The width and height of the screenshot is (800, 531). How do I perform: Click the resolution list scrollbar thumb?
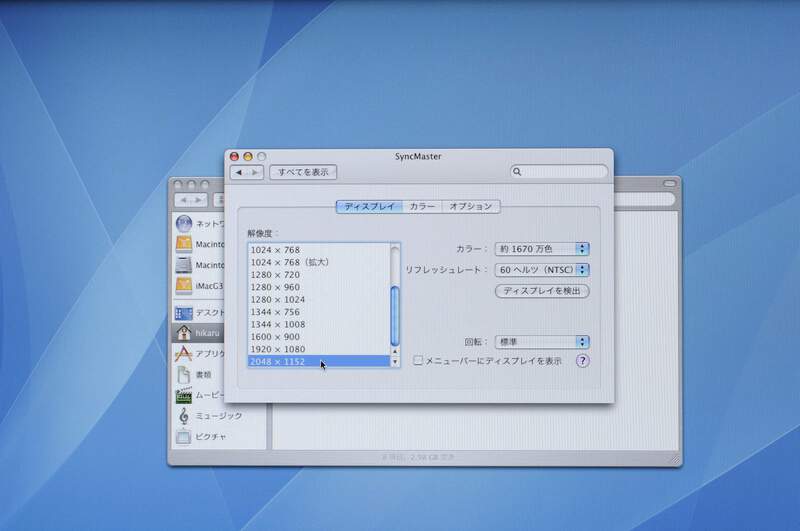[x=394, y=315]
